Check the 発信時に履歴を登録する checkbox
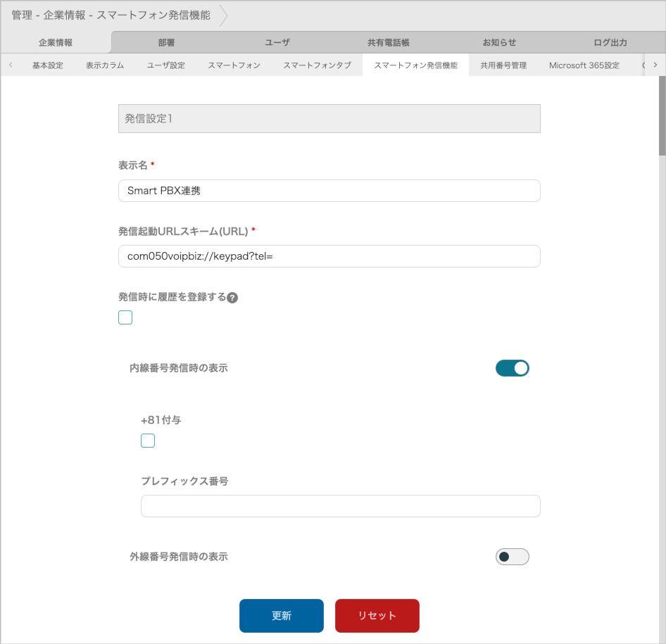Image resolution: width=666 pixels, height=644 pixels. pos(125,317)
